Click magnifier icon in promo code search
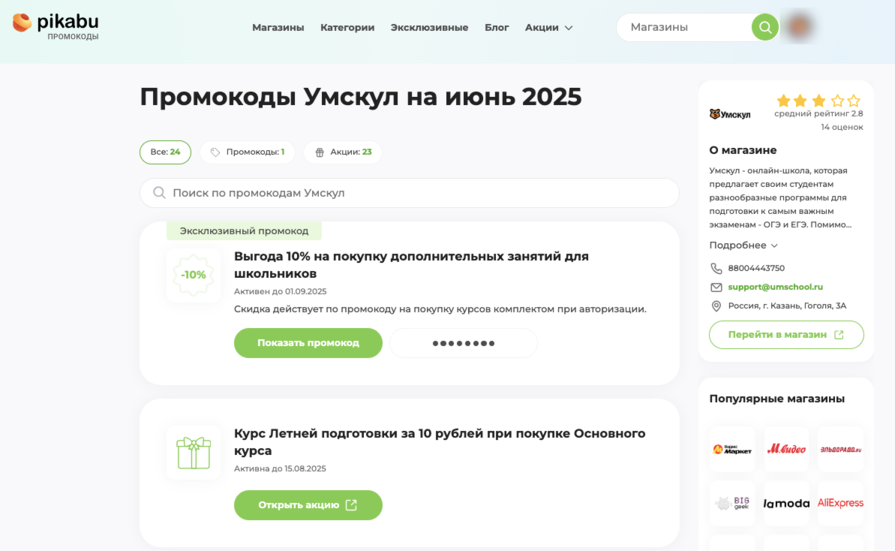The height and width of the screenshot is (551, 895). pyautogui.click(x=159, y=193)
